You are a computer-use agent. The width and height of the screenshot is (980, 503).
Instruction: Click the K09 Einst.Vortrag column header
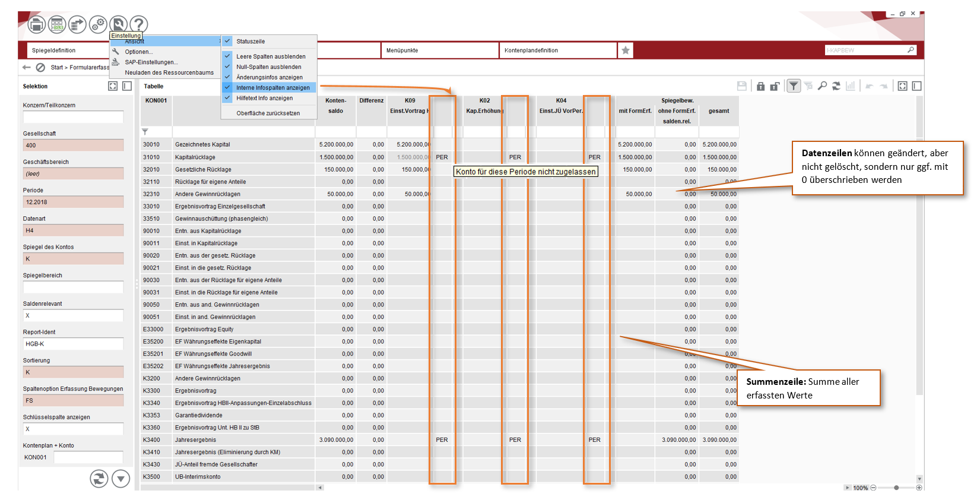tap(410, 111)
